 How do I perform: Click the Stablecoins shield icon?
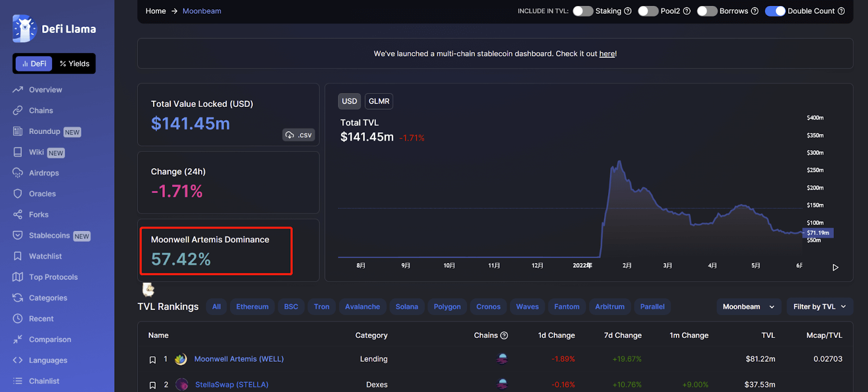(x=18, y=235)
